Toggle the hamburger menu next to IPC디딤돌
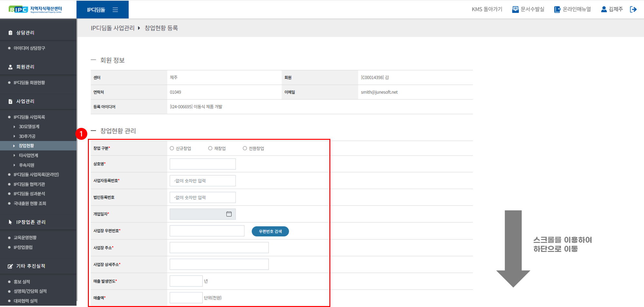Screen dimensions: 644x307 pyautogui.click(x=115, y=10)
